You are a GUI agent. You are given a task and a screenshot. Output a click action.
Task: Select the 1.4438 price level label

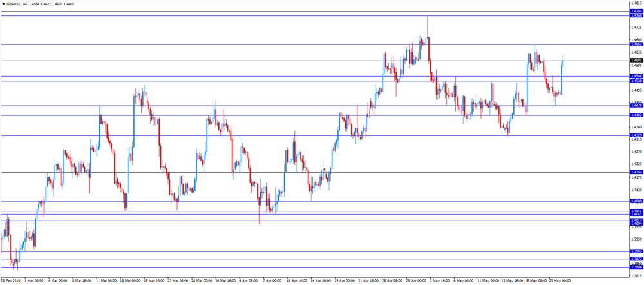point(636,106)
